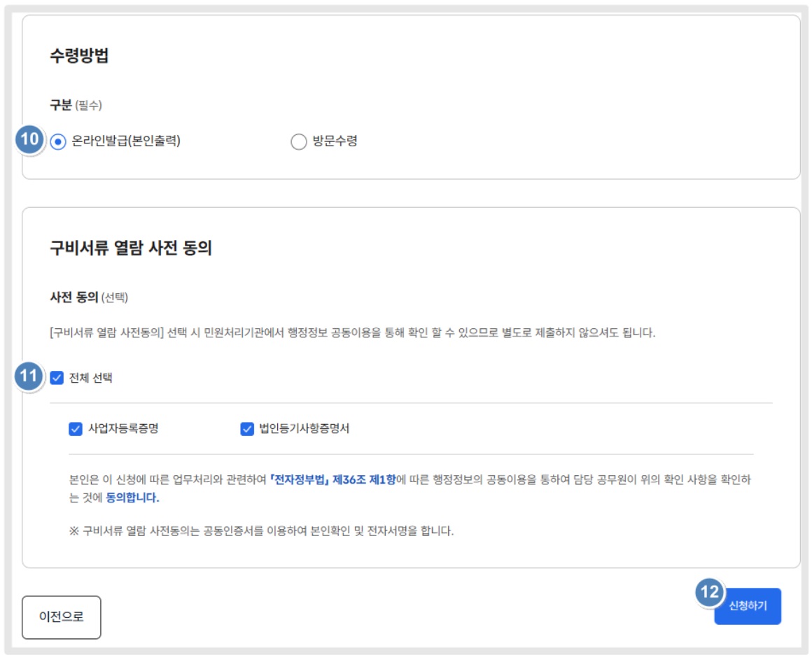812x655 pixels.
Task: Choose the 방문수령 radio button
Action: 298,141
